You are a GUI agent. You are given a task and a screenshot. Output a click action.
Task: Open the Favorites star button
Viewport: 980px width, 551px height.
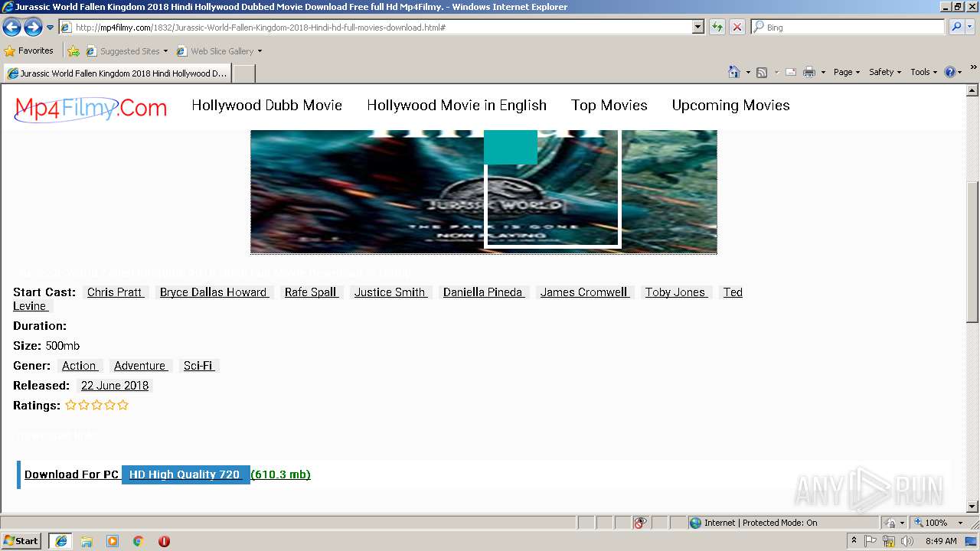click(29, 51)
